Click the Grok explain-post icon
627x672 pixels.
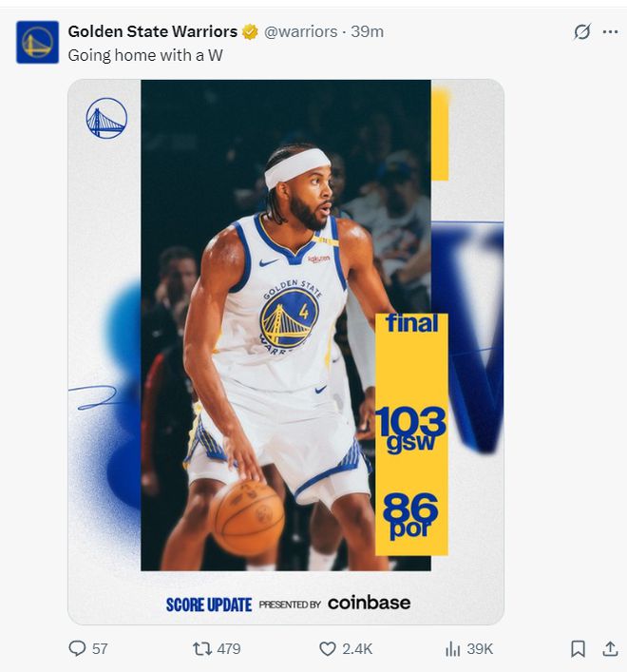pyautogui.click(x=582, y=31)
